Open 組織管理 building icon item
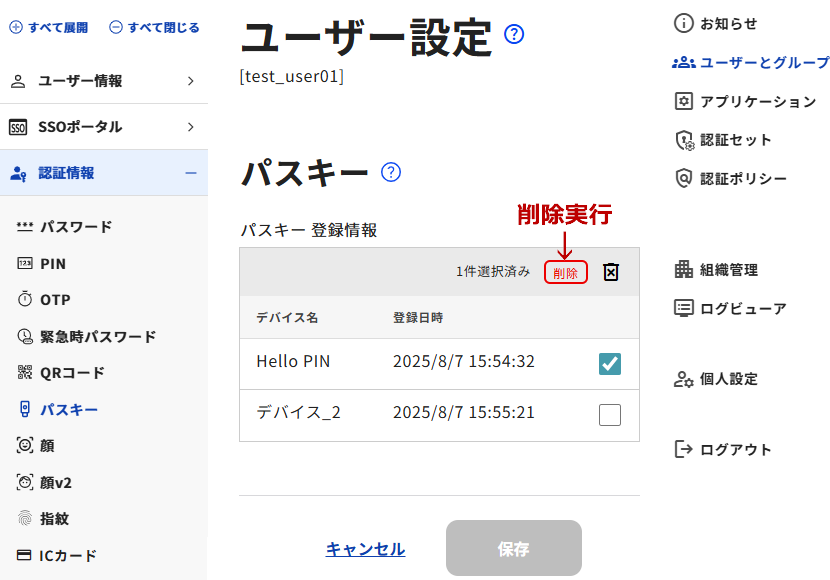The height and width of the screenshot is (580, 830). [x=683, y=269]
